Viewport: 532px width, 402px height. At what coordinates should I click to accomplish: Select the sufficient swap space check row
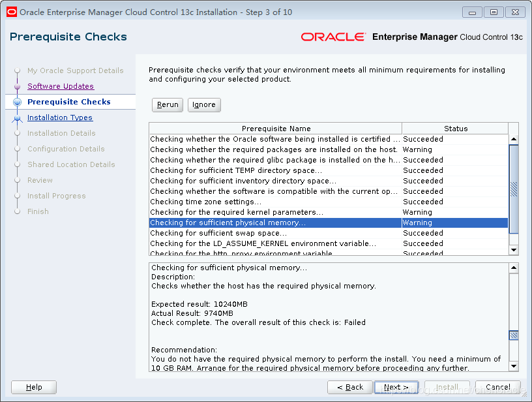329,233
